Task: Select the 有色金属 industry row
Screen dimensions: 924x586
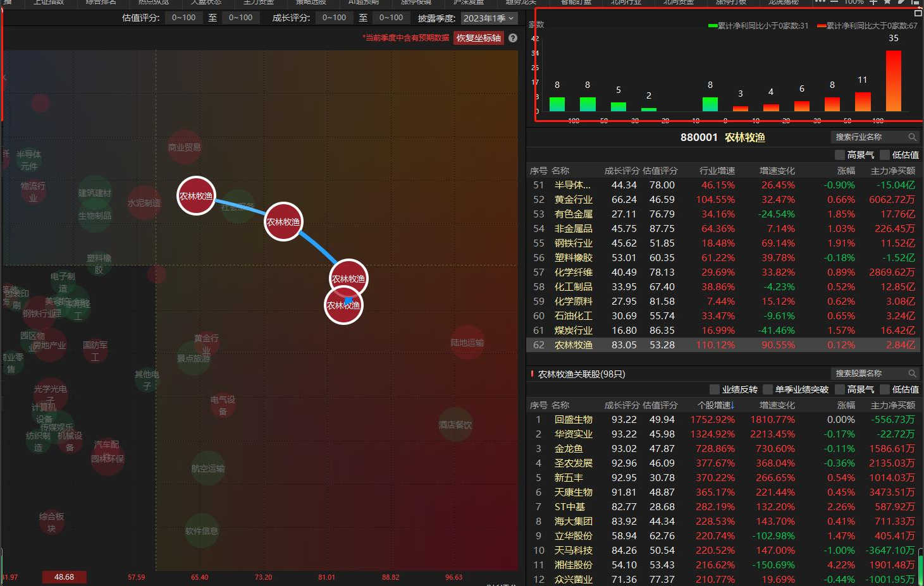Action: tap(723, 214)
